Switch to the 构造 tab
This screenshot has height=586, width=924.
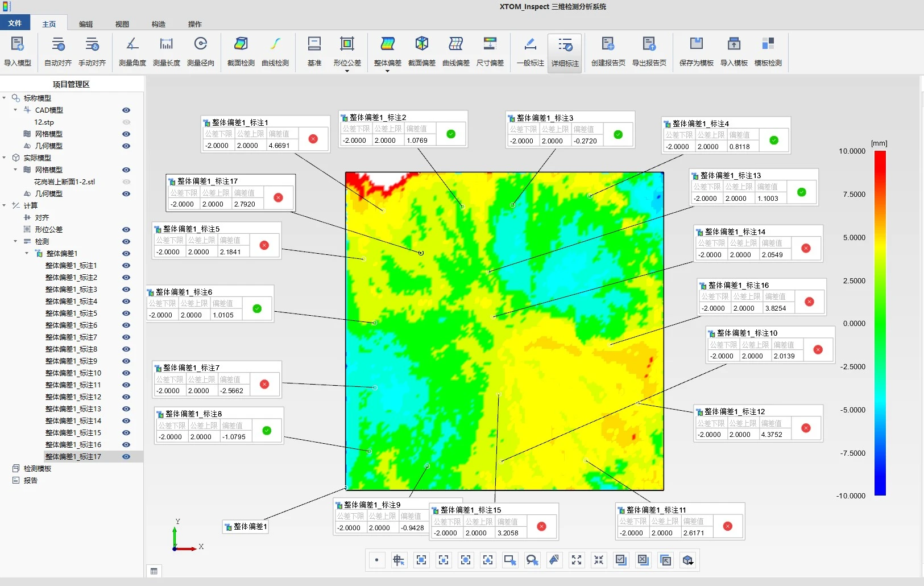pos(159,24)
